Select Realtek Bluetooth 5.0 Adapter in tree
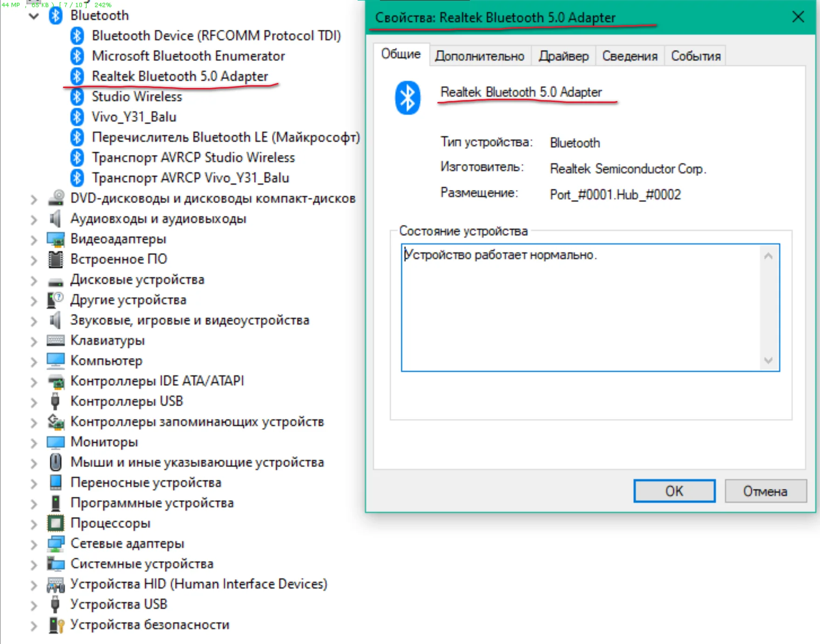820x644 pixels. tap(180, 76)
